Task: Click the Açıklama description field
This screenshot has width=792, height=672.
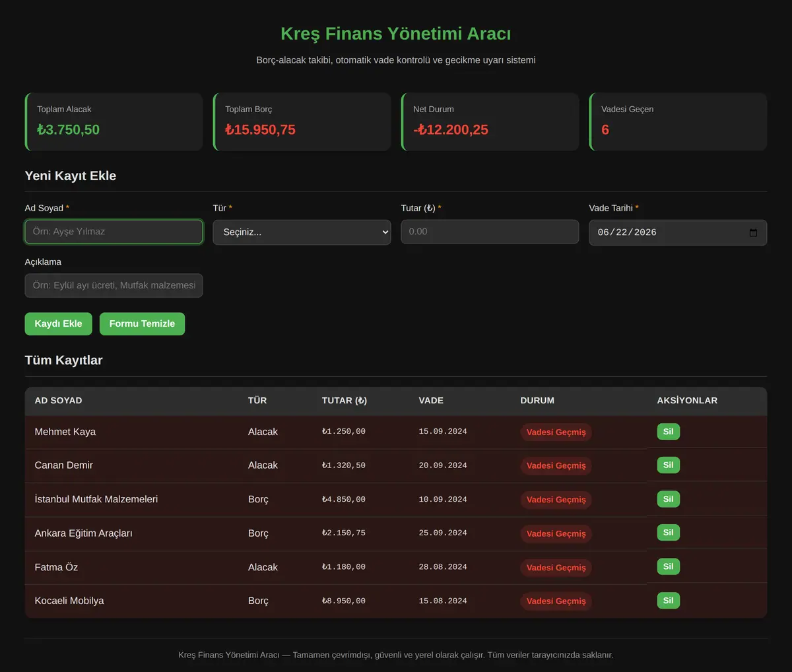Action: pos(114,286)
